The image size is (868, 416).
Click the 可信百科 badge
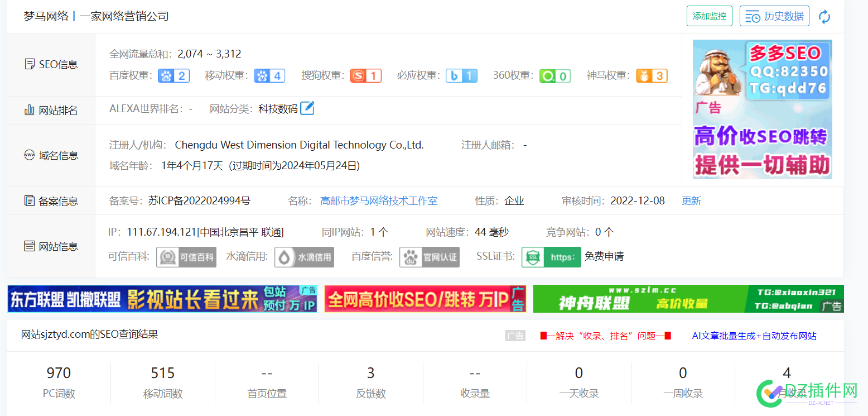[186, 257]
